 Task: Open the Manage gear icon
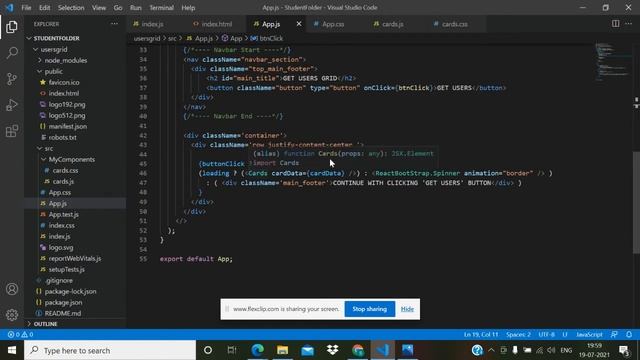click(x=12, y=315)
